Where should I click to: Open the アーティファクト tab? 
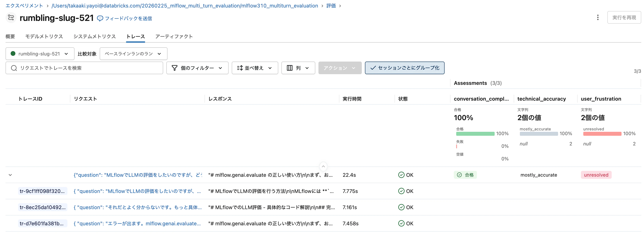point(174,36)
